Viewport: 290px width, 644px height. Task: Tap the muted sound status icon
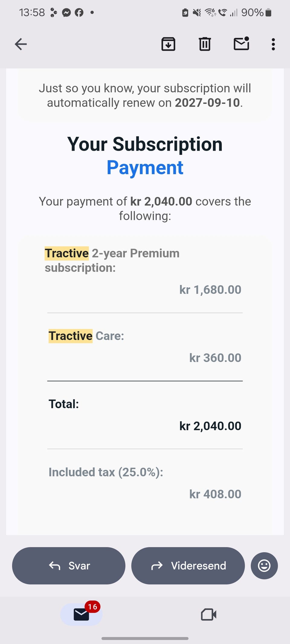[197, 12]
